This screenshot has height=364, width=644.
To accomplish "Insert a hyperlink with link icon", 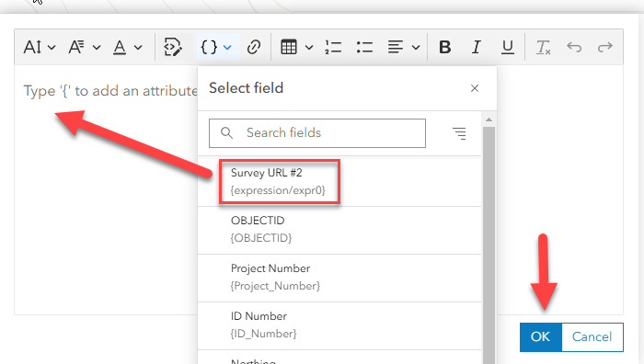I will coord(254,47).
